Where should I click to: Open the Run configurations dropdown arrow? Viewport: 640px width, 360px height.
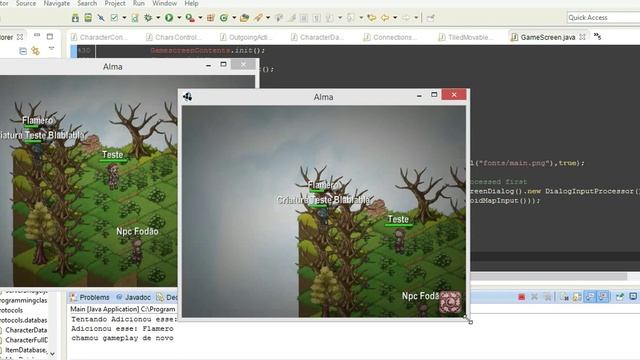tap(179, 18)
